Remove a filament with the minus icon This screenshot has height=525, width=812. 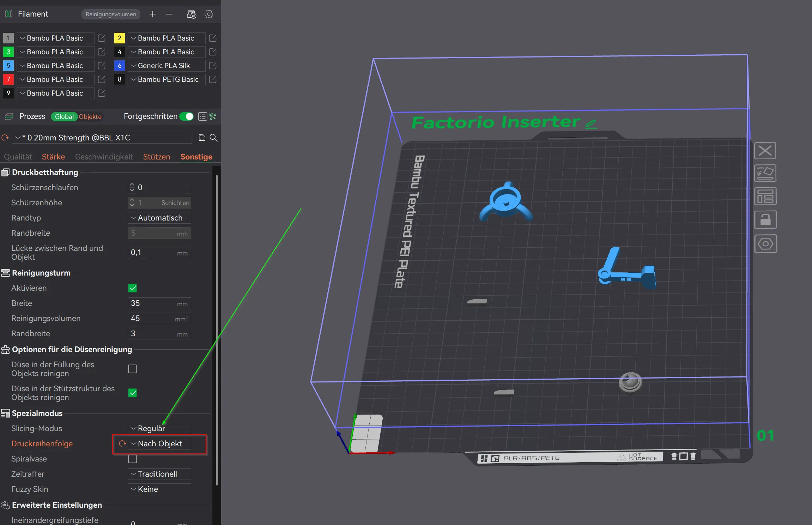pyautogui.click(x=169, y=14)
